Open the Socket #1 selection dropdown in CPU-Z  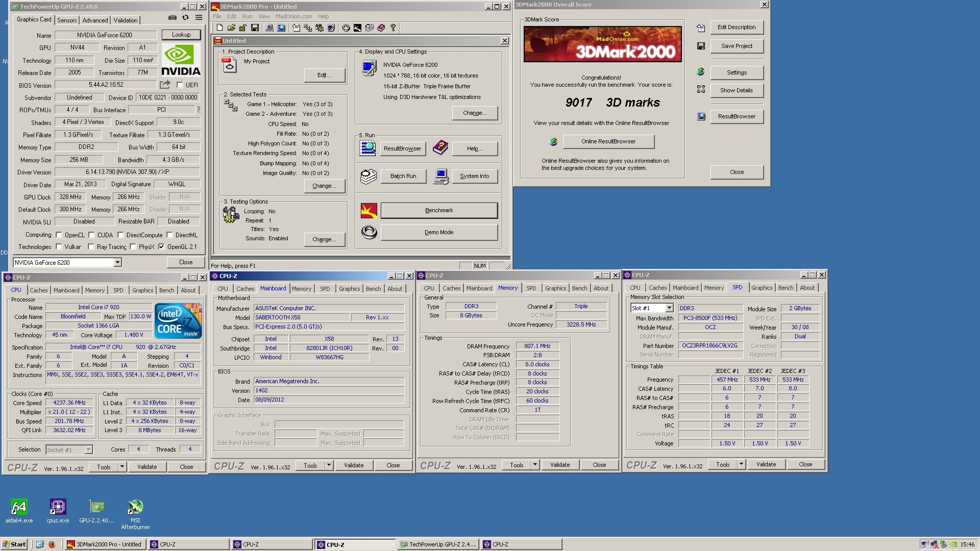tap(88, 449)
